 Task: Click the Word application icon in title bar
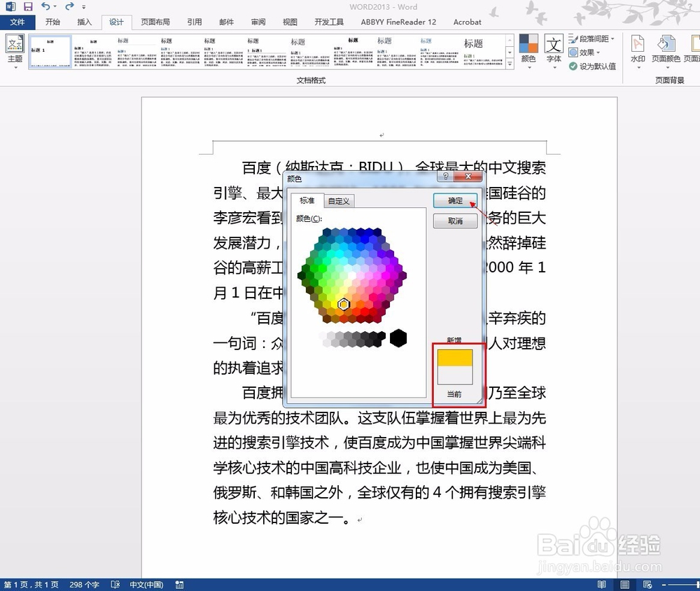coord(10,6)
